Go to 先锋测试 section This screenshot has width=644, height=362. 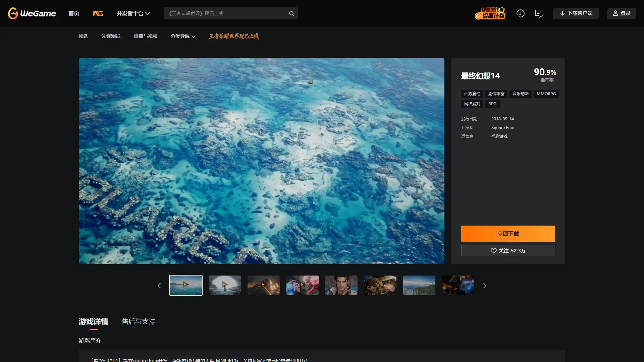click(x=111, y=36)
